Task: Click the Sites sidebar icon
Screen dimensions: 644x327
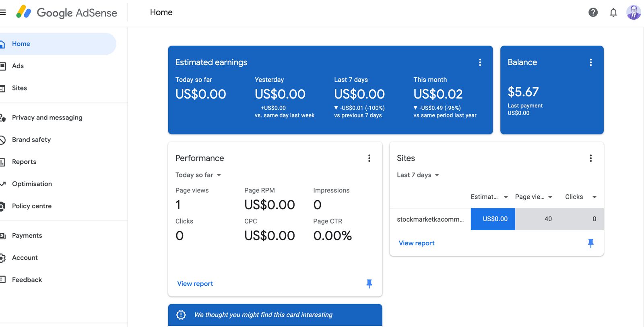Action: pyautogui.click(x=2, y=88)
